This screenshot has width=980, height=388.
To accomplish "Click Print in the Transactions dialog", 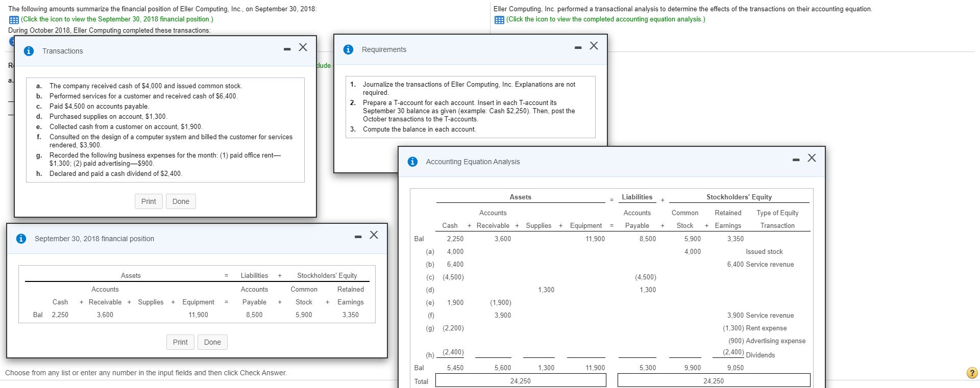I will (x=149, y=201).
